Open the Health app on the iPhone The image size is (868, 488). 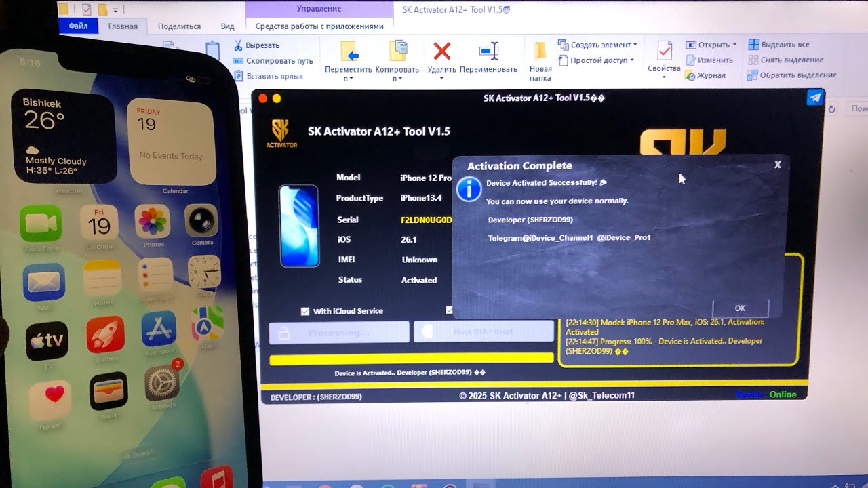coord(50,400)
